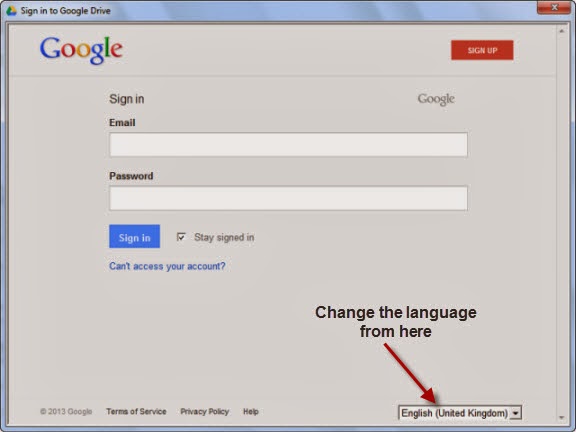The image size is (576, 432).
Task: Click the Stay signed in label text
Action: pyautogui.click(x=224, y=237)
